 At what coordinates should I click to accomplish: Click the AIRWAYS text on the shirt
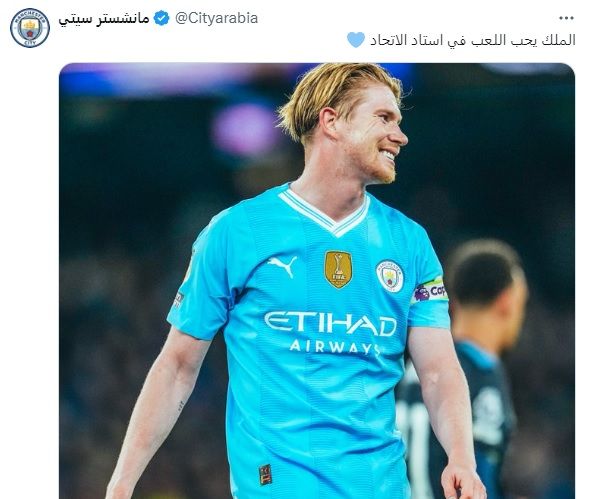click(x=335, y=347)
